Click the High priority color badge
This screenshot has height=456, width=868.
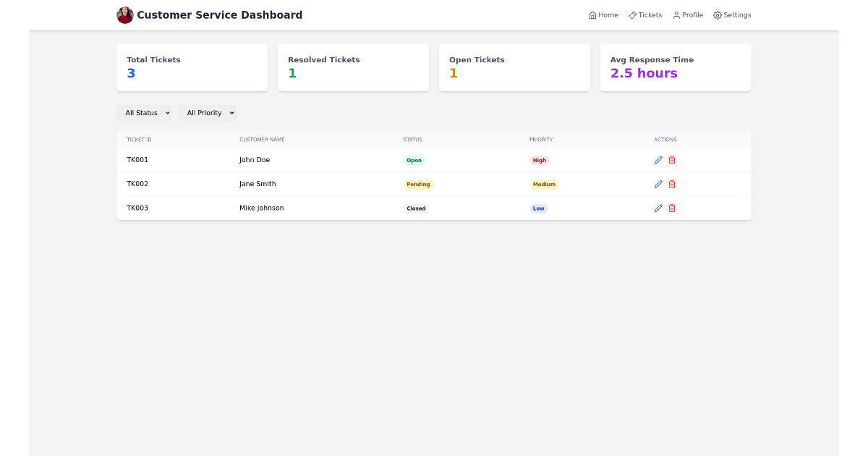point(540,160)
